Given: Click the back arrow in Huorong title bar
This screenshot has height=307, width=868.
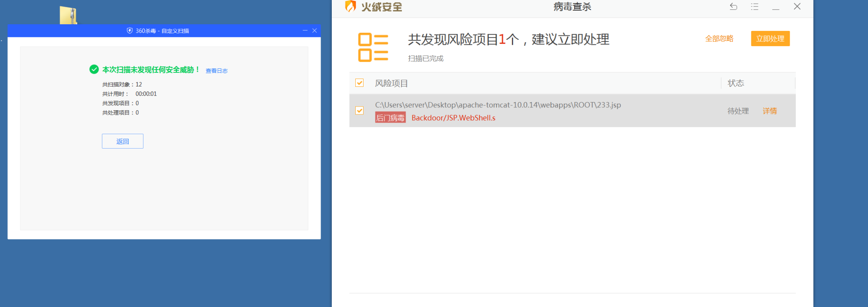Looking at the screenshot, I should [x=733, y=7].
